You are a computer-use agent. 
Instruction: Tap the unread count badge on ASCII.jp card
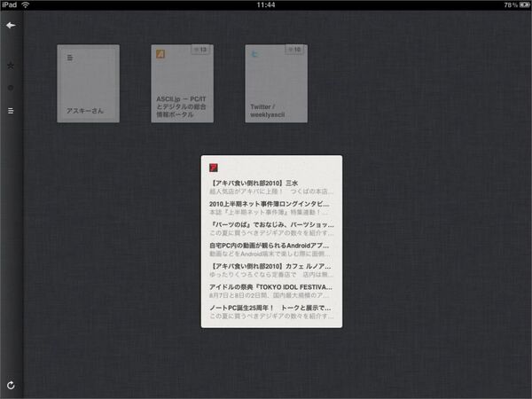(x=200, y=50)
